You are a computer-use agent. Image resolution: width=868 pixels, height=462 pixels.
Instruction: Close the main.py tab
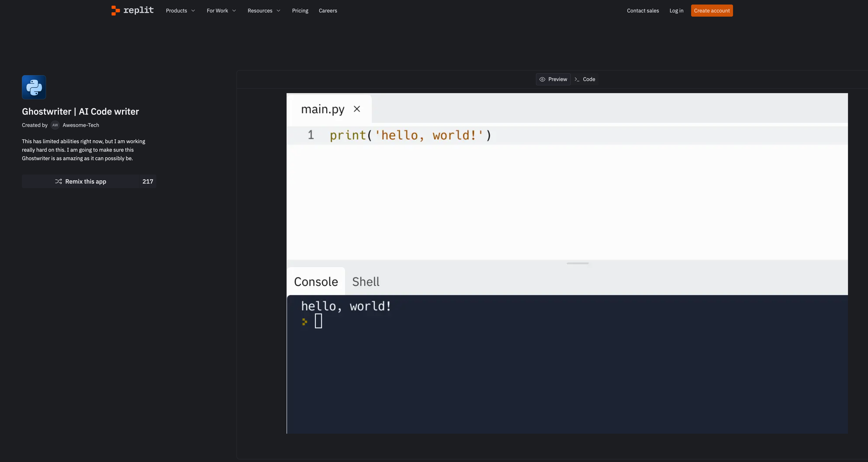coord(357,109)
